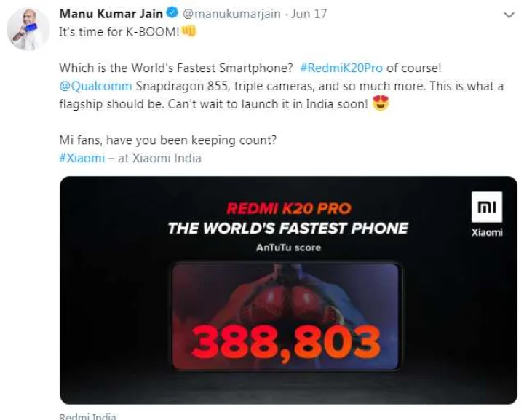Open the Manu Kumar Jain display name
524x420 pixels.
111,14
